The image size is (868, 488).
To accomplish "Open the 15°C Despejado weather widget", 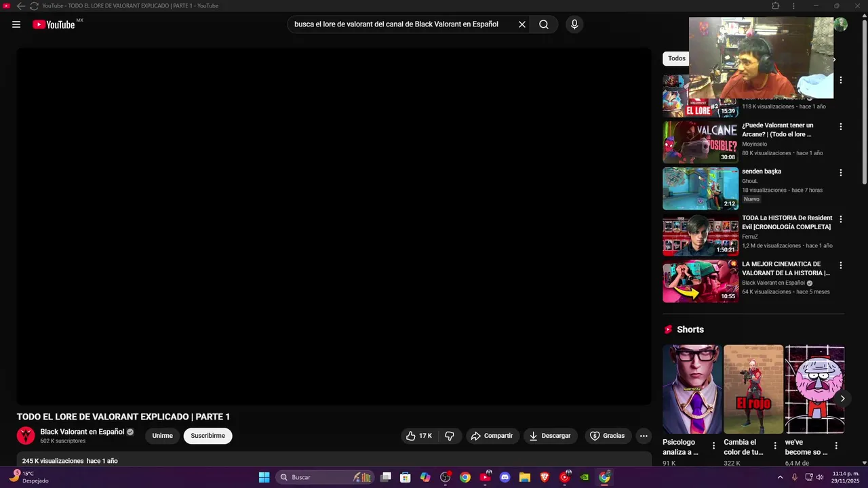I will click(28, 477).
